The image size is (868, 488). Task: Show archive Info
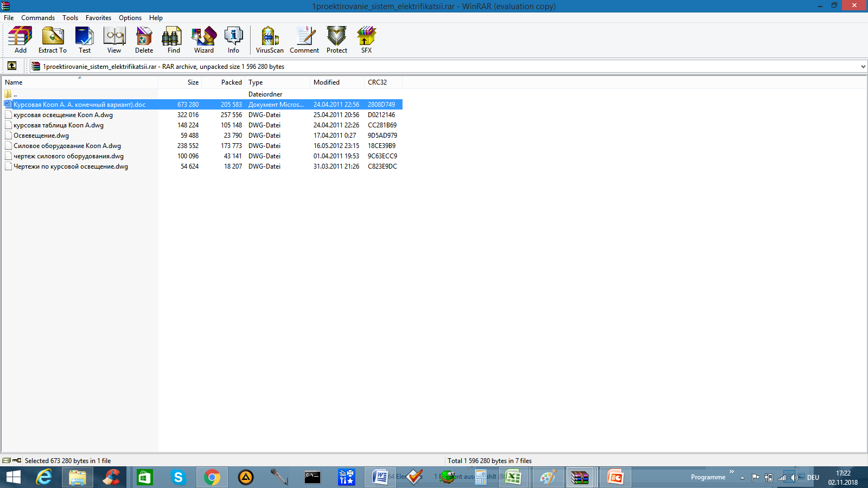[x=233, y=40]
